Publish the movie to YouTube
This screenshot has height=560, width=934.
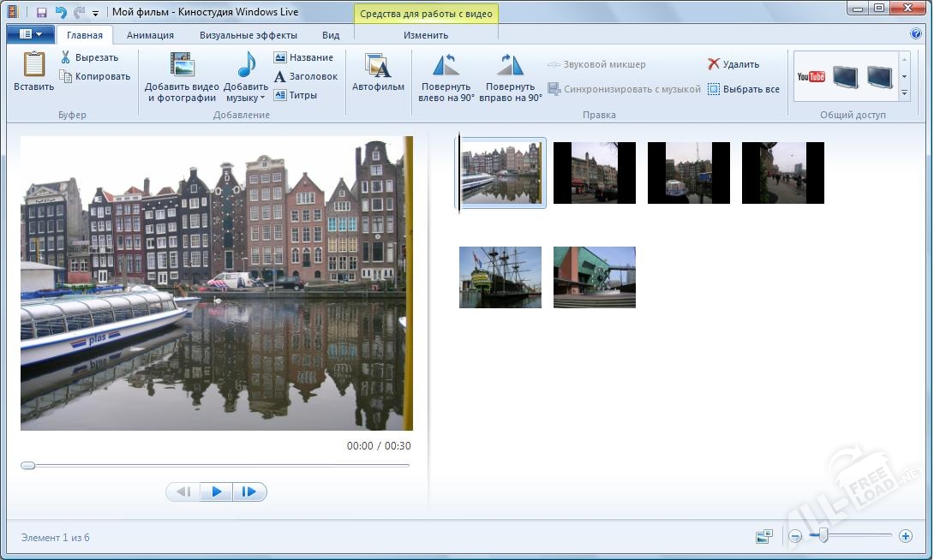pyautogui.click(x=809, y=75)
